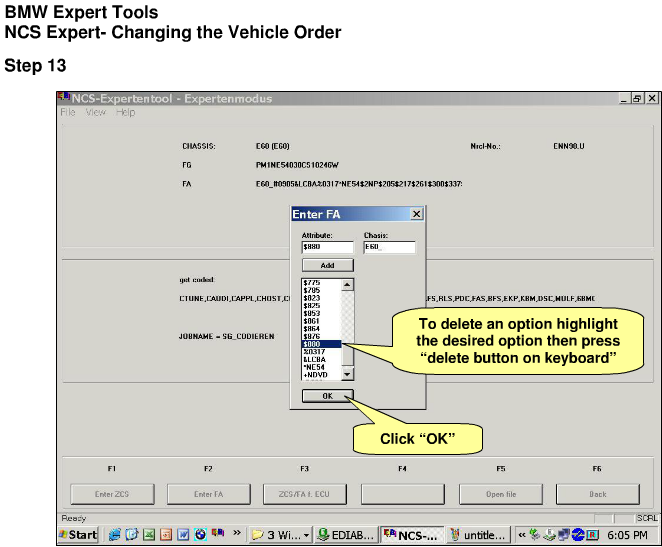Select $876 in the attribute list
The width and height of the screenshot is (662, 547).
322,336
